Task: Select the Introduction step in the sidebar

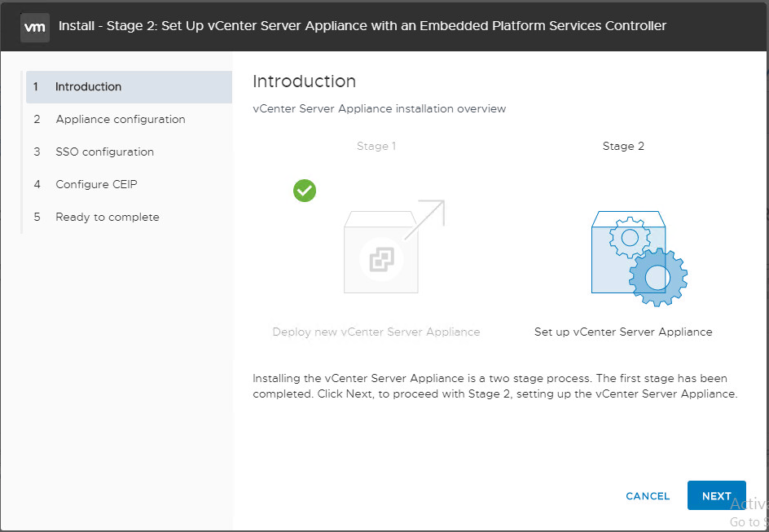Action: pos(88,87)
